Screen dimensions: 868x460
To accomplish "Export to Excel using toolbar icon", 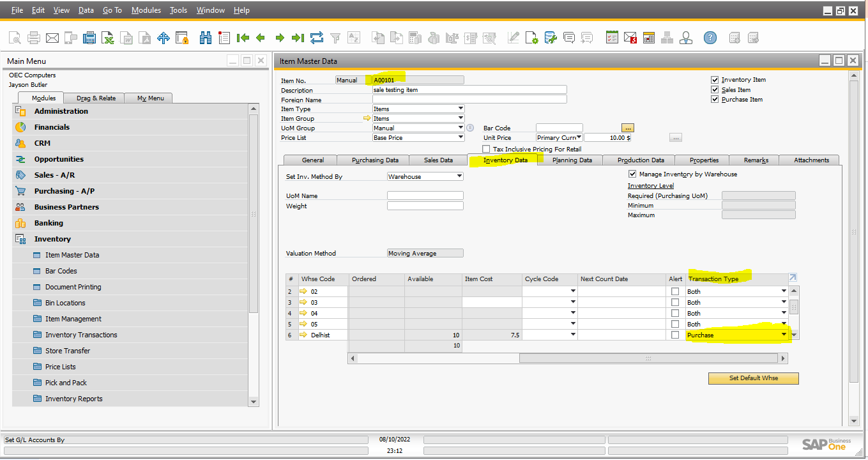I will coord(109,38).
